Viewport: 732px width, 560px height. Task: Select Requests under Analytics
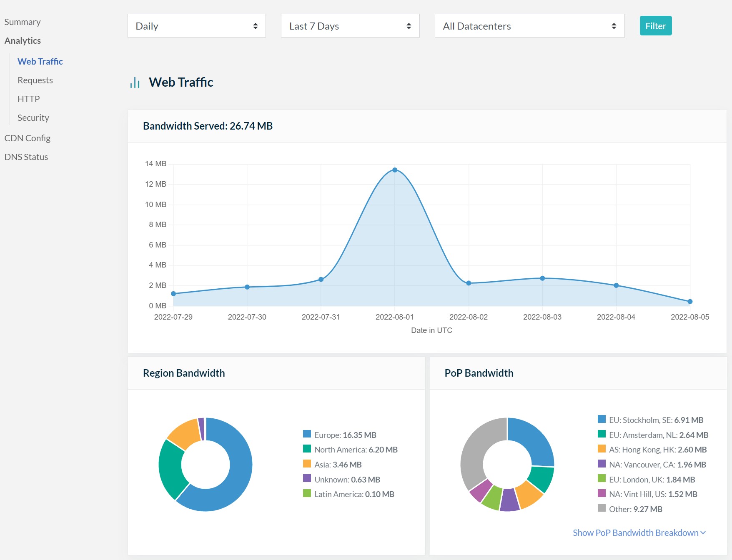click(35, 80)
